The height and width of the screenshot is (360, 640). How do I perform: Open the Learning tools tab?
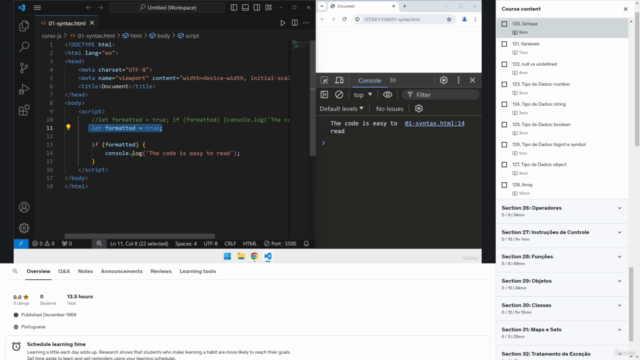point(198,271)
